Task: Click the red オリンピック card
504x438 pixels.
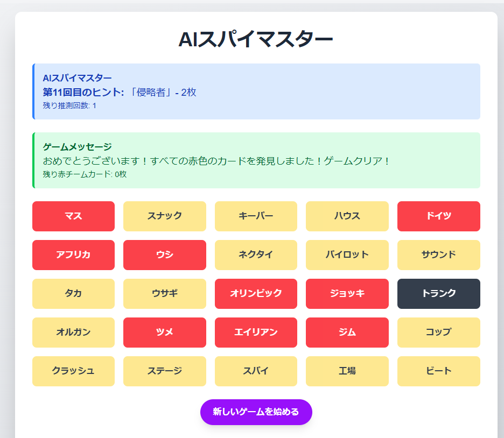Action: [256, 294]
